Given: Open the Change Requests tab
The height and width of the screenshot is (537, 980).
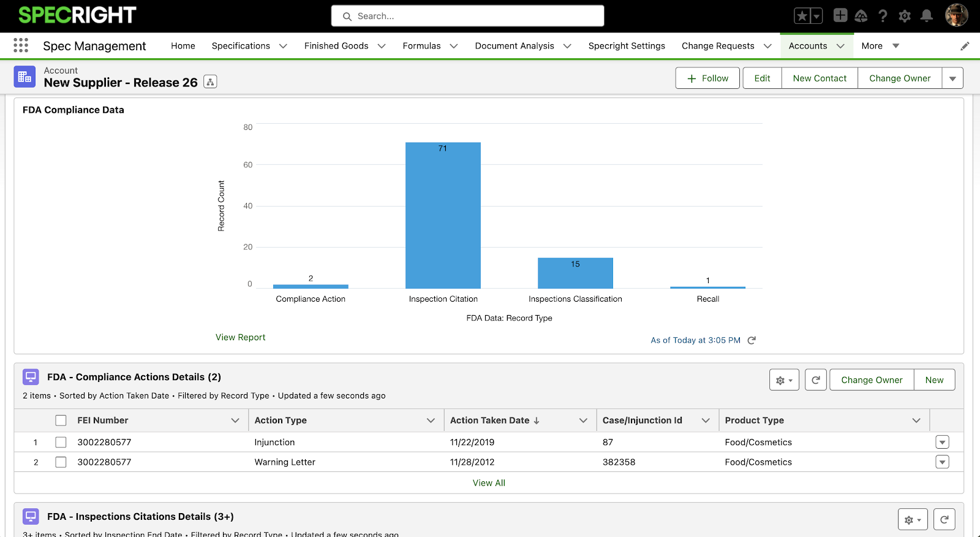Looking at the screenshot, I should pos(718,46).
